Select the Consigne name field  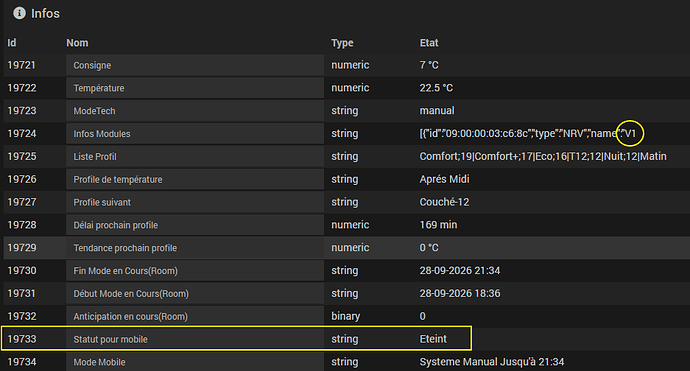click(195, 65)
